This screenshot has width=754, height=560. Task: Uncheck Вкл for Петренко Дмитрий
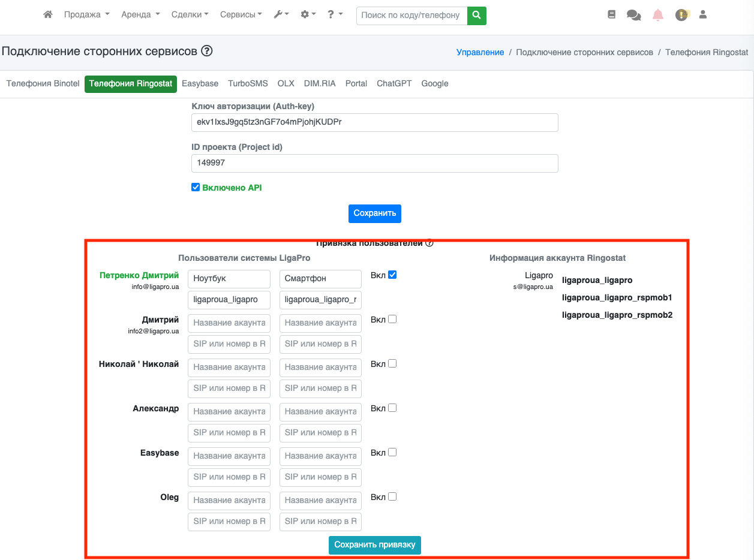[x=392, y=275]
